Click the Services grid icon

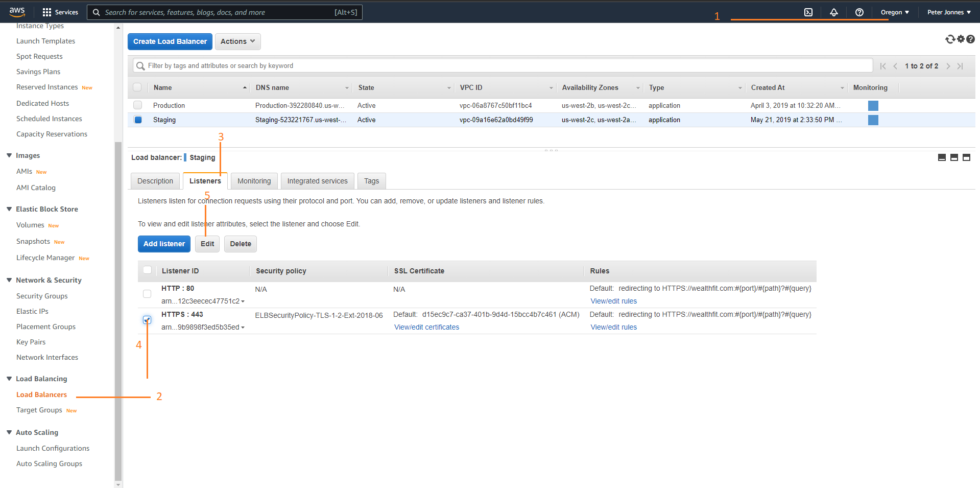point(47,12)
